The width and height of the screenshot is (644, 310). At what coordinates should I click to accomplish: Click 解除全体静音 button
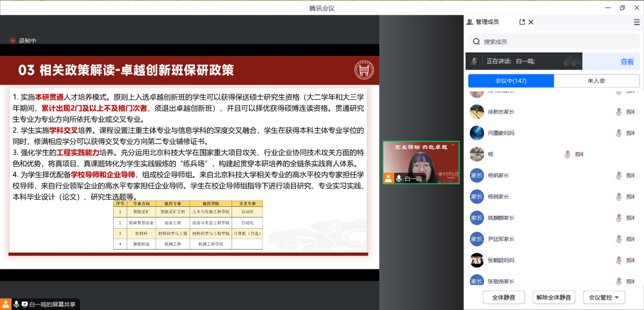tap(554, 297)
